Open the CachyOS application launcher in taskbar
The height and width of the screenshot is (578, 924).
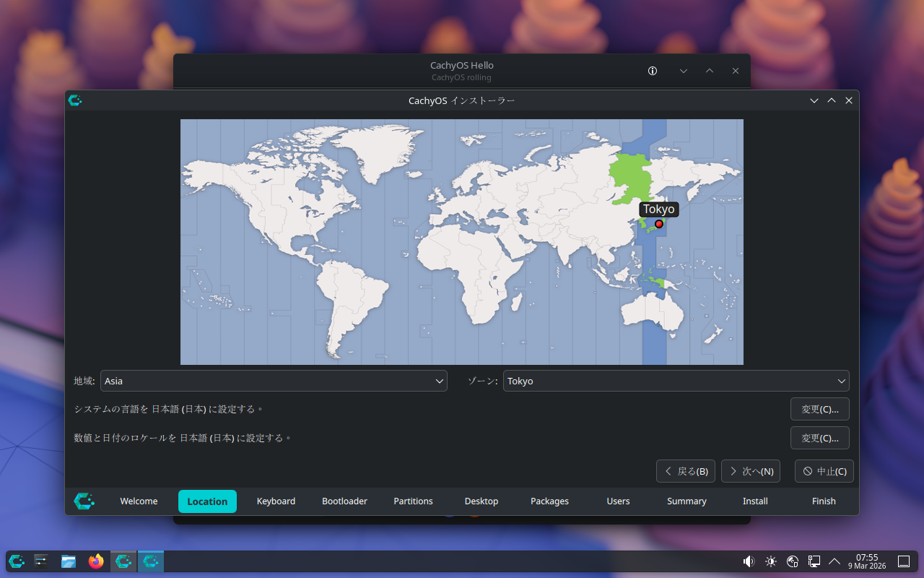17,561
